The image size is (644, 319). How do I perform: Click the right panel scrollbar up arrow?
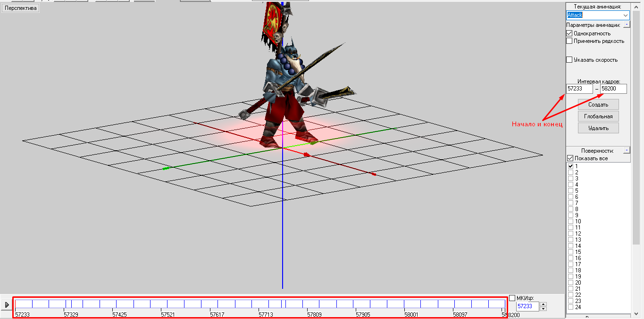click(x=636, y=7)
